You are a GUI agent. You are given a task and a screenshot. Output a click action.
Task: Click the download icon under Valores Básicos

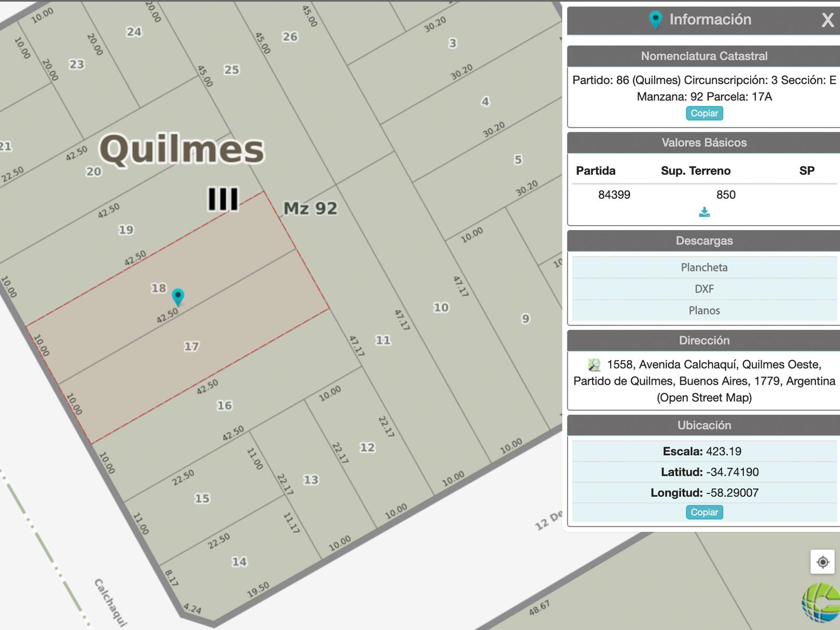(x=705, y=212)
